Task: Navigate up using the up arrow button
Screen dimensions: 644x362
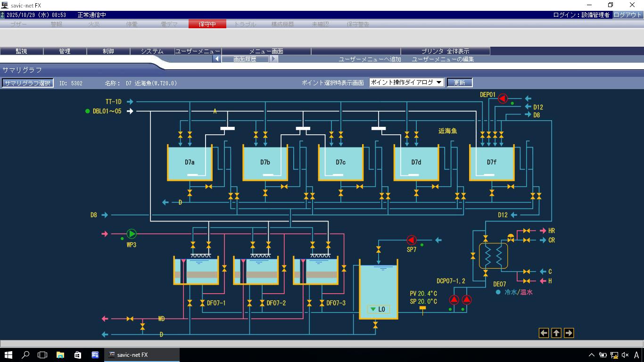Action: pyautogui.click(x=556, y=333)
